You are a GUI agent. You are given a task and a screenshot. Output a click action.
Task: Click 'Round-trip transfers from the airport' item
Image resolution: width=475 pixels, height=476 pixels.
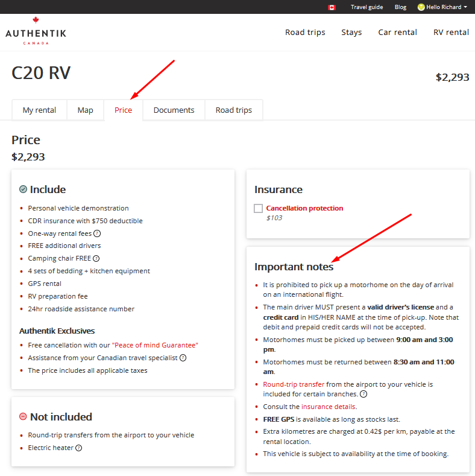pyautogui.click(x=111, y=435)
